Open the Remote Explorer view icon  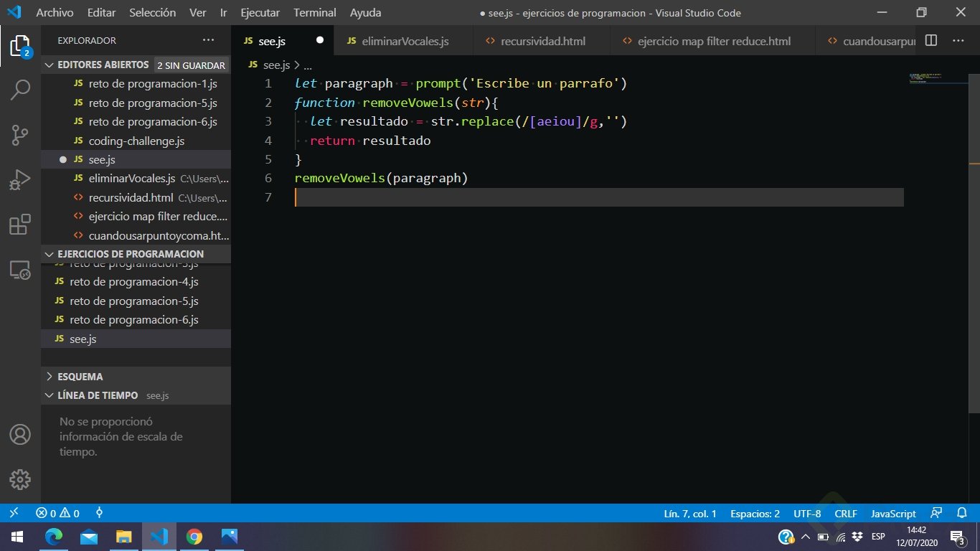coord(20,270)
